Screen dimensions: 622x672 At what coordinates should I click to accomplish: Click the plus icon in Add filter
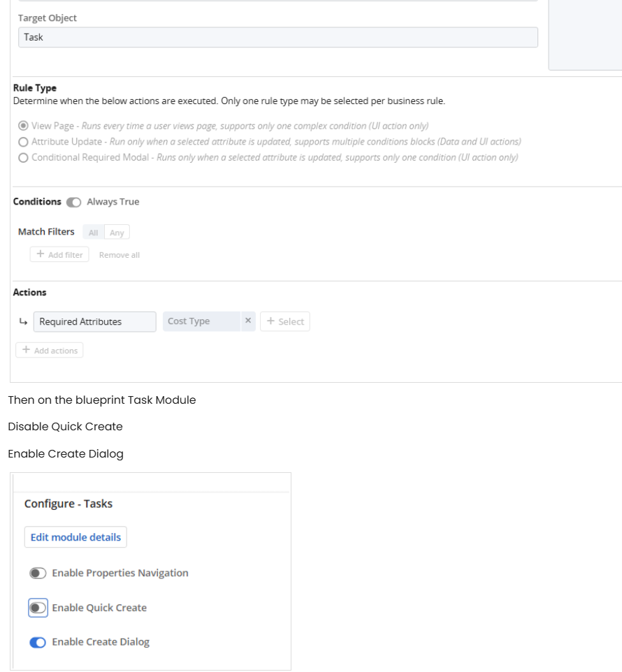(41, 255)
